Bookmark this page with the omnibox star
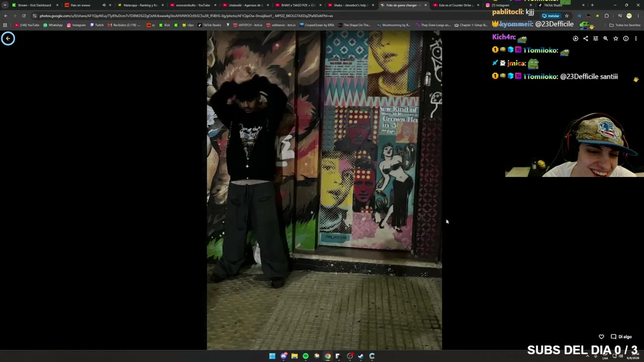Screen dimensions: 644x362 point(567,16)
